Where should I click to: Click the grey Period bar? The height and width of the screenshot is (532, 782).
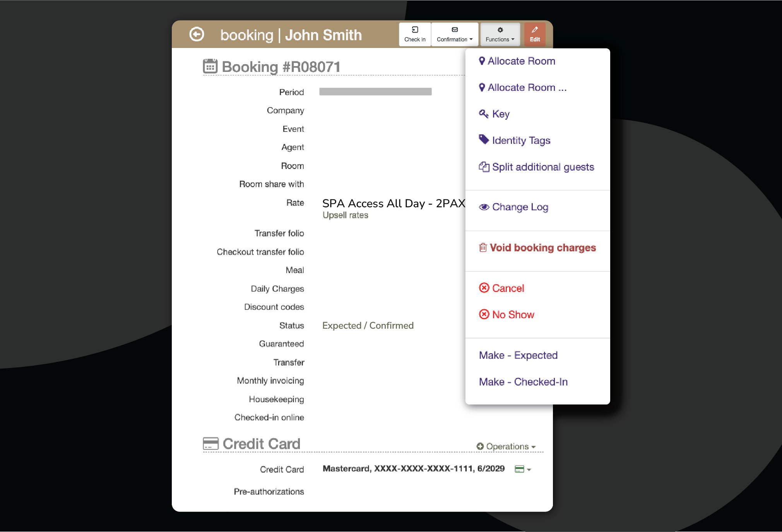tap(375, 92)
